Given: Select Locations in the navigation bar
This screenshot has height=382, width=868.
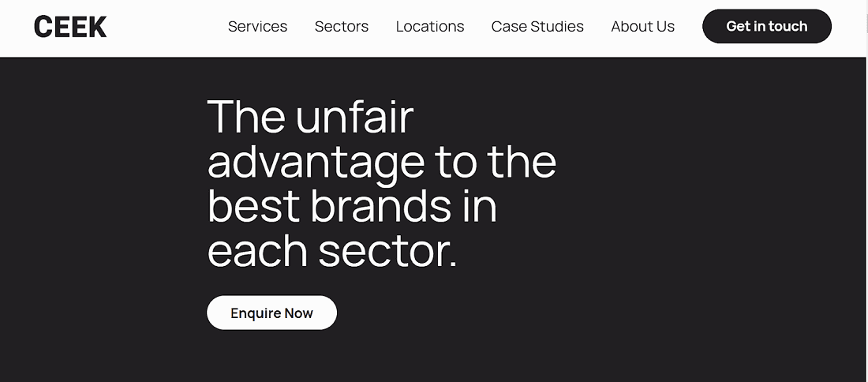Looking at the screenshot, I should click(430, 27).
